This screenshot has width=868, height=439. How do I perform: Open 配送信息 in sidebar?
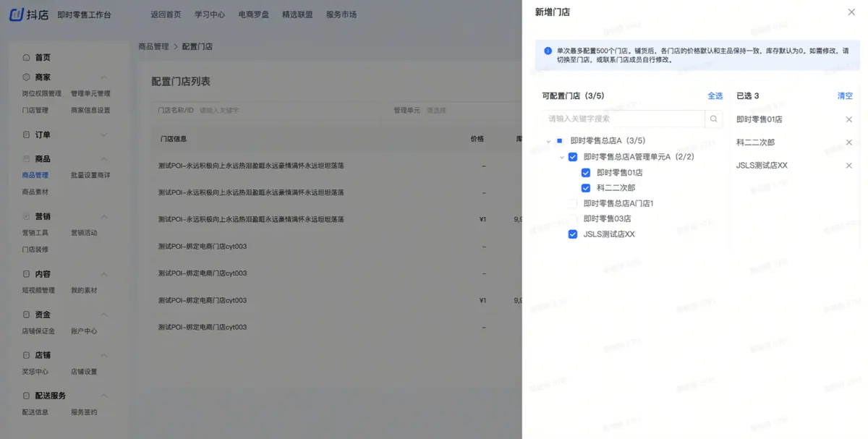35,412
